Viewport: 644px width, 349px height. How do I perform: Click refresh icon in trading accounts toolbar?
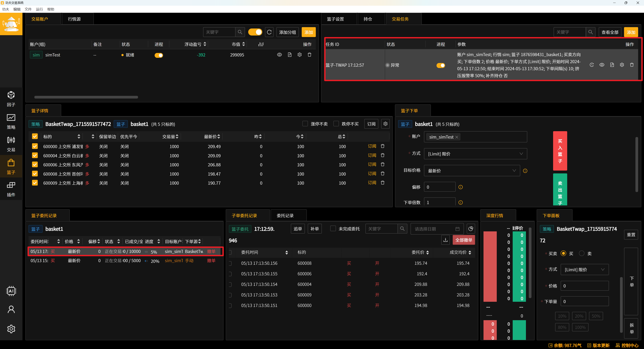point(269,32)
